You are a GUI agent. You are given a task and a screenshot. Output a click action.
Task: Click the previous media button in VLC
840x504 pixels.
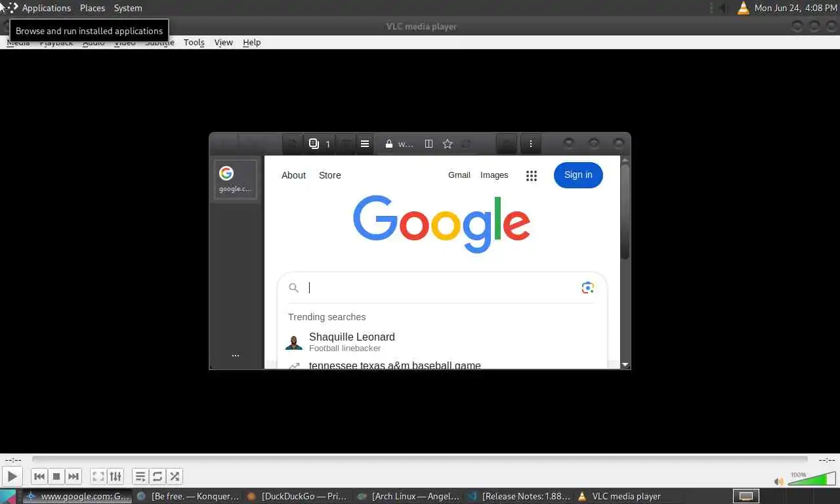pyautogui.click(x=39, y=476)
